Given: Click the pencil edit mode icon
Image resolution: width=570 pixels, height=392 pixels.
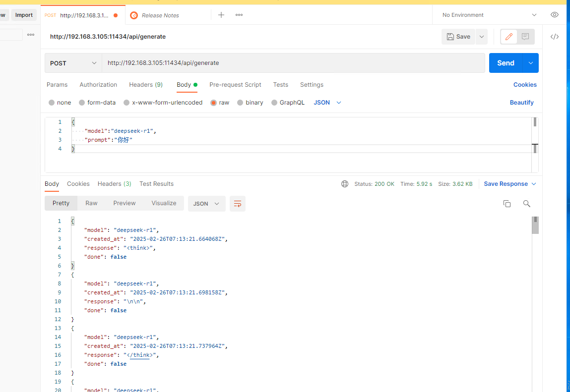Looking at the screenshot, I should (x=508, y=37).
